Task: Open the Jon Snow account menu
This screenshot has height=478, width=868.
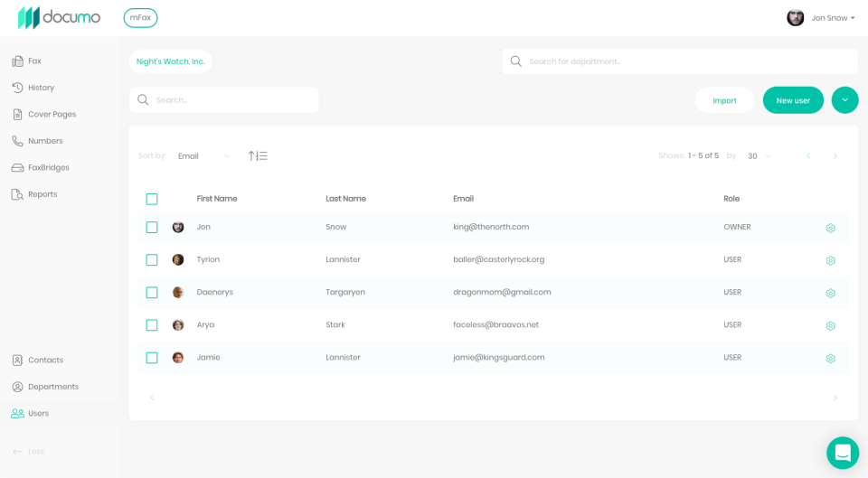Action: click(x=821, y=18)
